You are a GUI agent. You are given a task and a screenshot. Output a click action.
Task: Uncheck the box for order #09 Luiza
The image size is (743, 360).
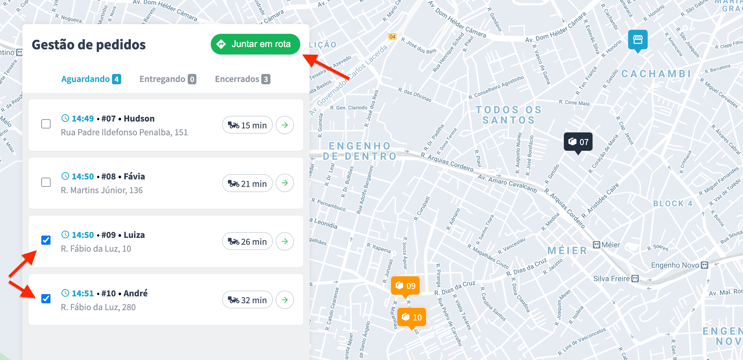pos(46,241)
